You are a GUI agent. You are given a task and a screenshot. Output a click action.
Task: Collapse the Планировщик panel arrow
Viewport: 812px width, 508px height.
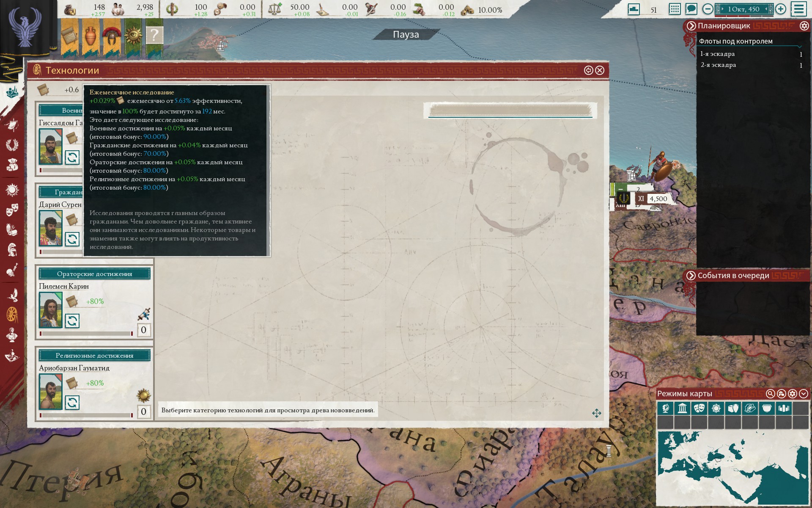pyautogui.click(x=691, y=26)
